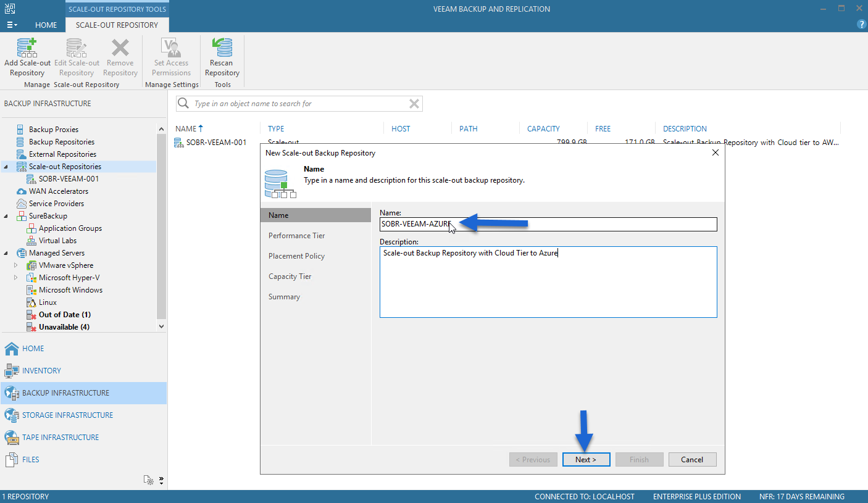Select the WAN Accelerators icon in tree
The width and height of the screenshot is (868, 503).
point(22,191)
